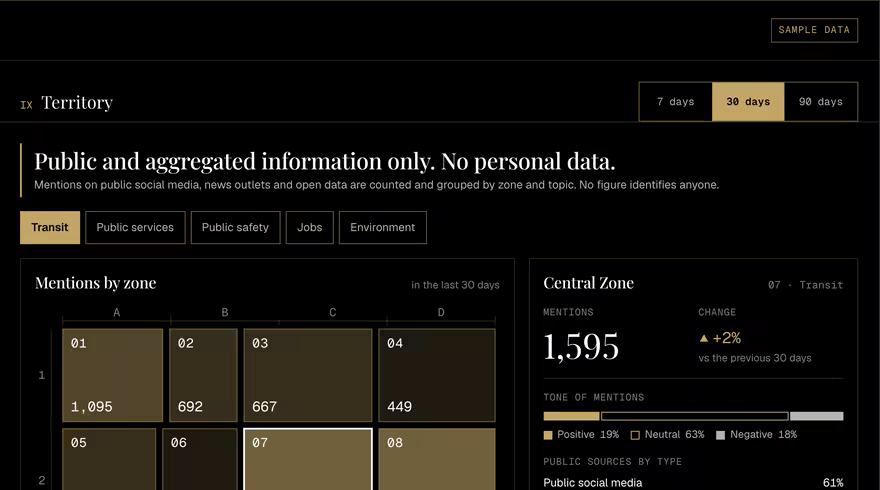Click the negative segment of tone bar
This screenshot has height=490, width=880.
coord(817,416)
